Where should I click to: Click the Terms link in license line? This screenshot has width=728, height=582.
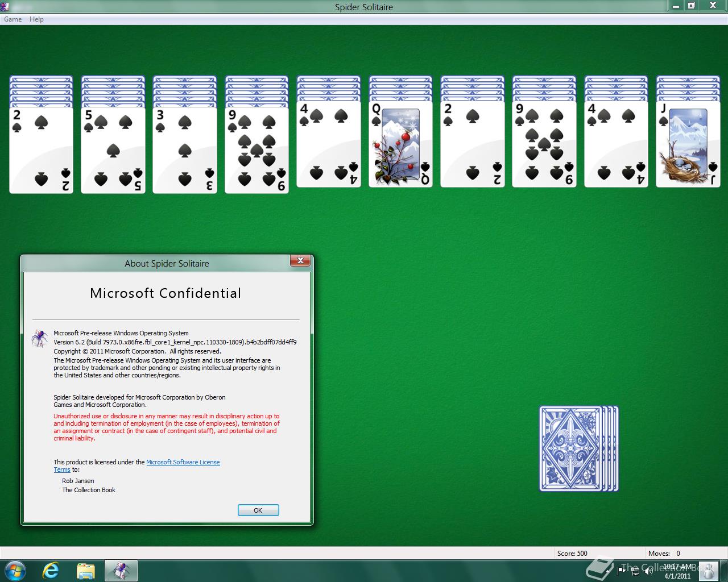coord(62,469)
